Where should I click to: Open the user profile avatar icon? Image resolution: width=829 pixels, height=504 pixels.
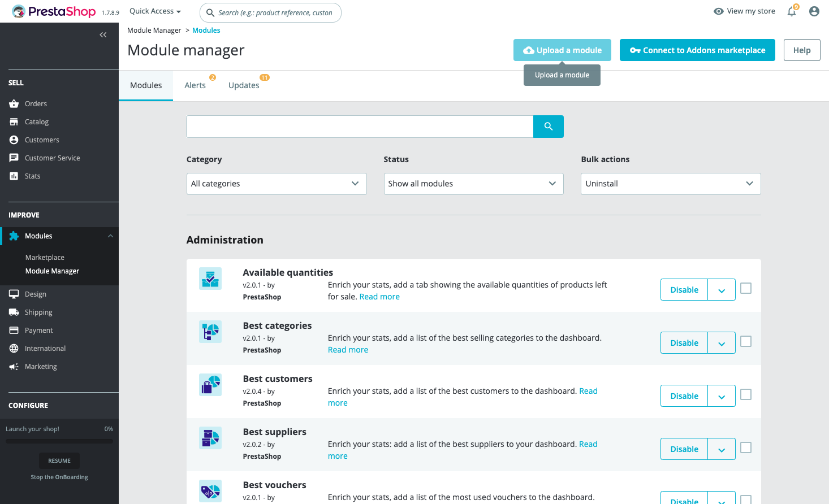(814, 11)
